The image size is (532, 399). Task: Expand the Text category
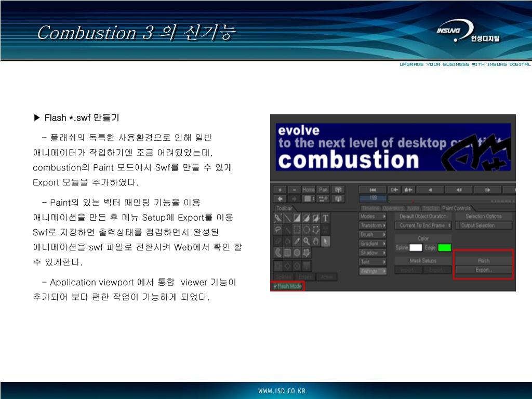pos(373,262)
